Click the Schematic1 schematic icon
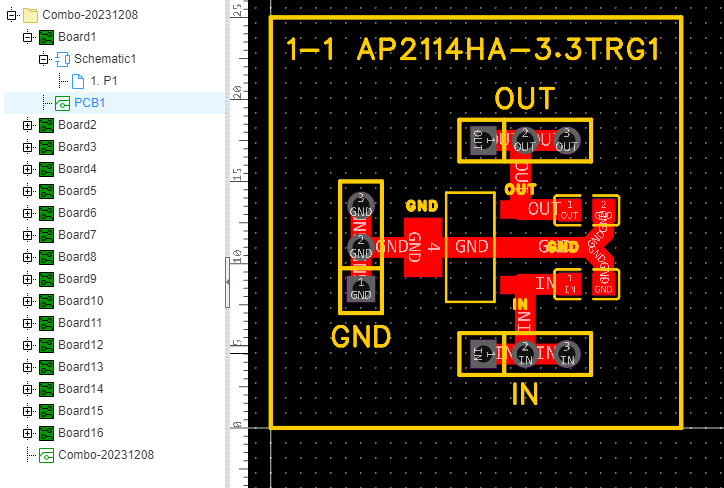Image resolution: width=724 pixels, height=488 pixels. 62,59
